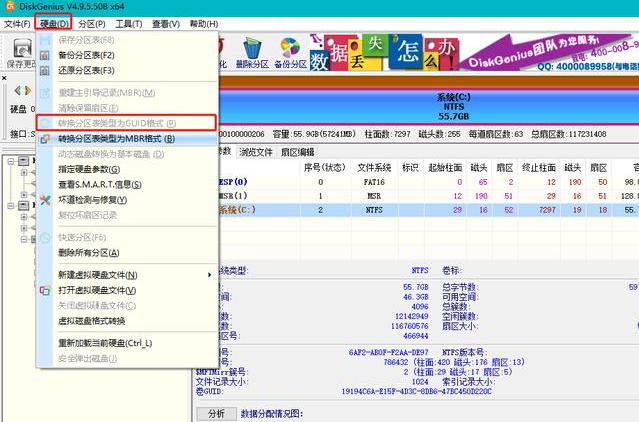
Task: Click the 终止柱面 column header
Action: point(539,167)
